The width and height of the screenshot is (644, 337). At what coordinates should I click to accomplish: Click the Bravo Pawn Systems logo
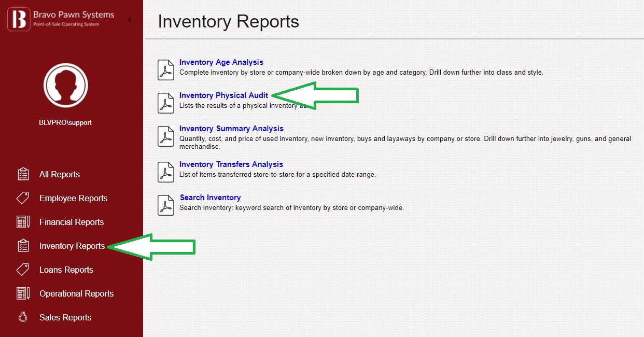point(61,19)
